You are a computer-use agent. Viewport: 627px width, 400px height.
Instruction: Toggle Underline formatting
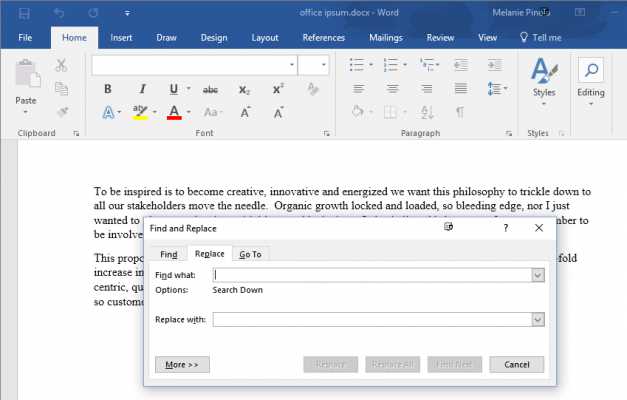(173, 89)
